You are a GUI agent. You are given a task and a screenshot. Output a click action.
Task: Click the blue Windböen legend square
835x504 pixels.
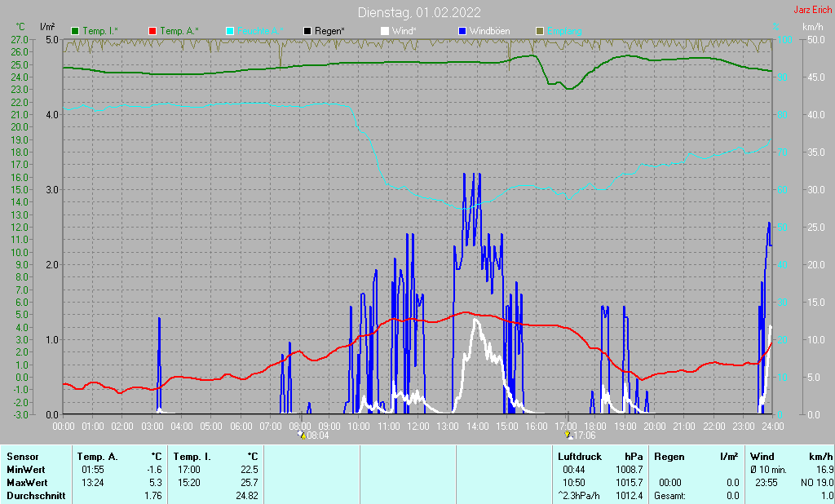point(462,31)
